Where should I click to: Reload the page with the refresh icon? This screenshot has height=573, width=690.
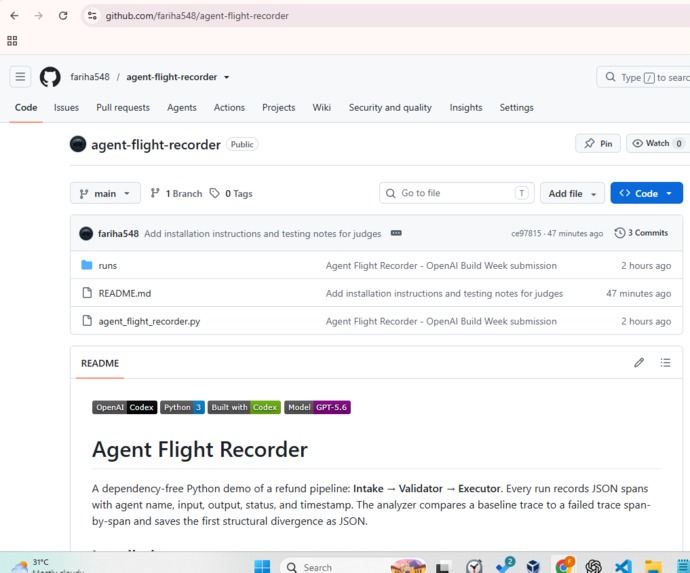(63, 16)
